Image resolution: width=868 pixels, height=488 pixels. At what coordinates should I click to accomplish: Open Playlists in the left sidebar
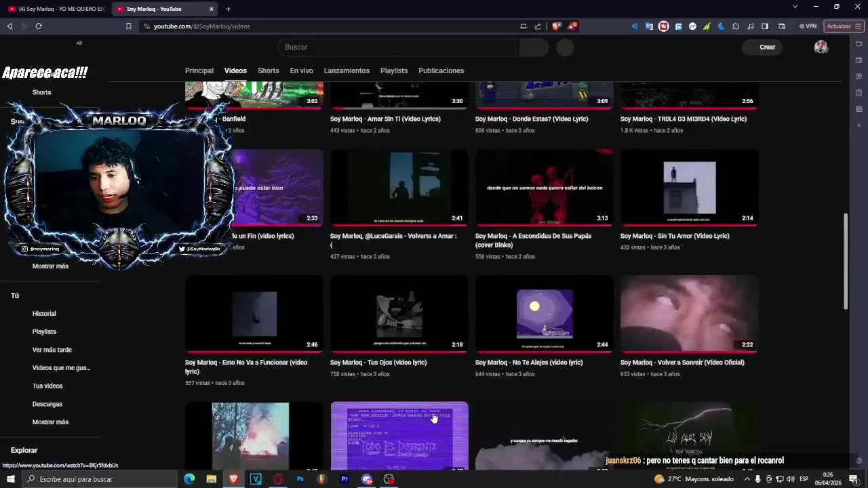[x=44, y=332]
